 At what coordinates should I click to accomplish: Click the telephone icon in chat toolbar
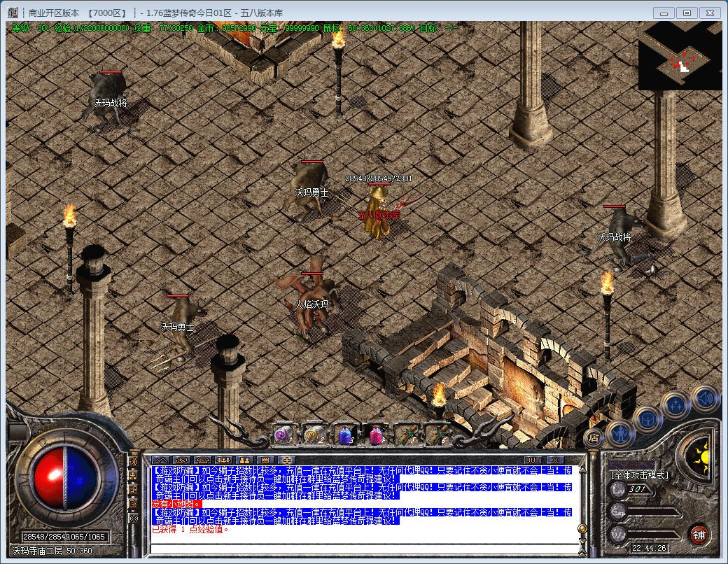tap(202, 460)
